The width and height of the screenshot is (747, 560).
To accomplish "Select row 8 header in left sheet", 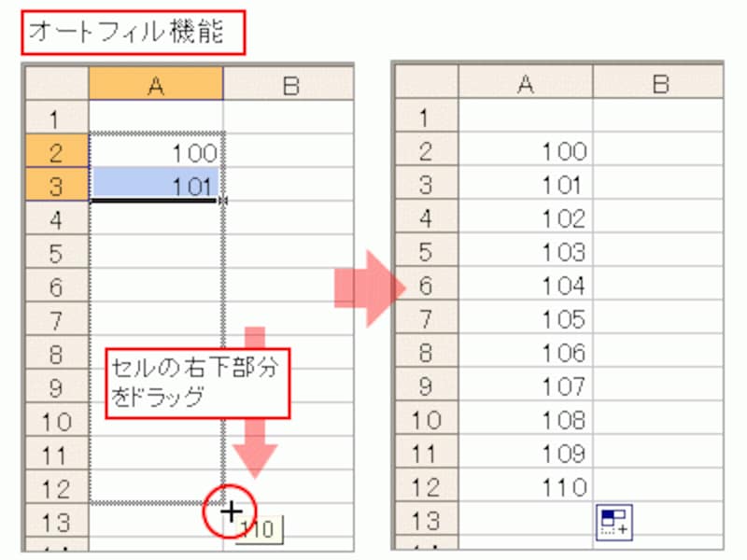I will pos(57,353).
